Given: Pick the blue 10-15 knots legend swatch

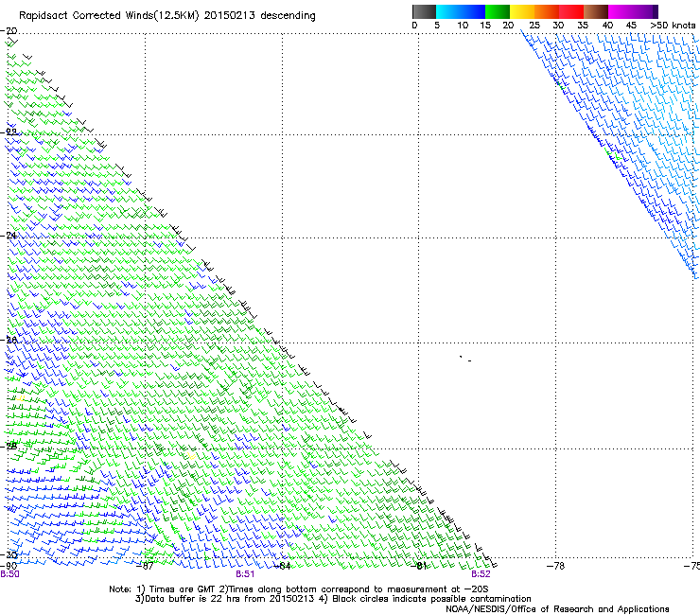Looking at the screenshot, I should [x=473, y=11].
